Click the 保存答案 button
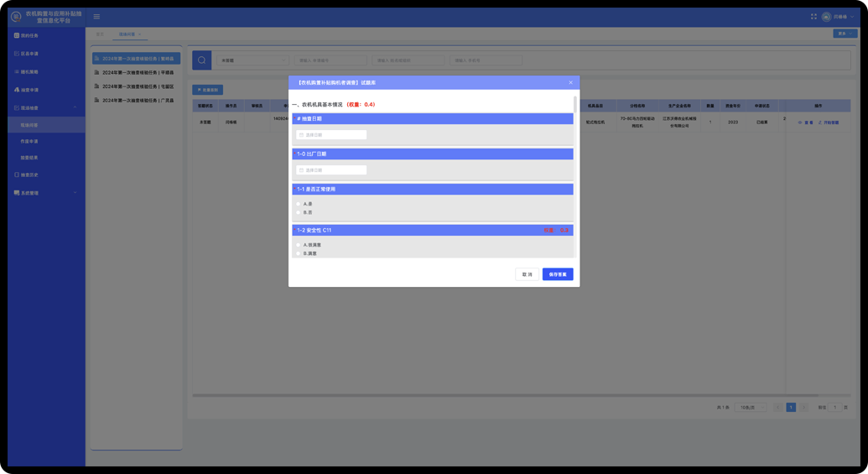The image size is (868, 474). pyautogui.click(x=558, y=274)
